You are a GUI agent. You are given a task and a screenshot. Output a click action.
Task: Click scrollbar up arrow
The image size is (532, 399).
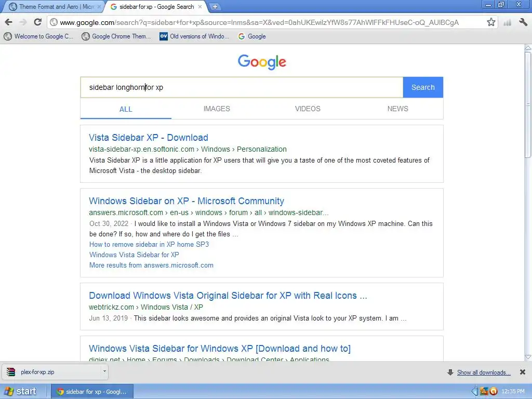pyautogui.click(x=528, y=48)
